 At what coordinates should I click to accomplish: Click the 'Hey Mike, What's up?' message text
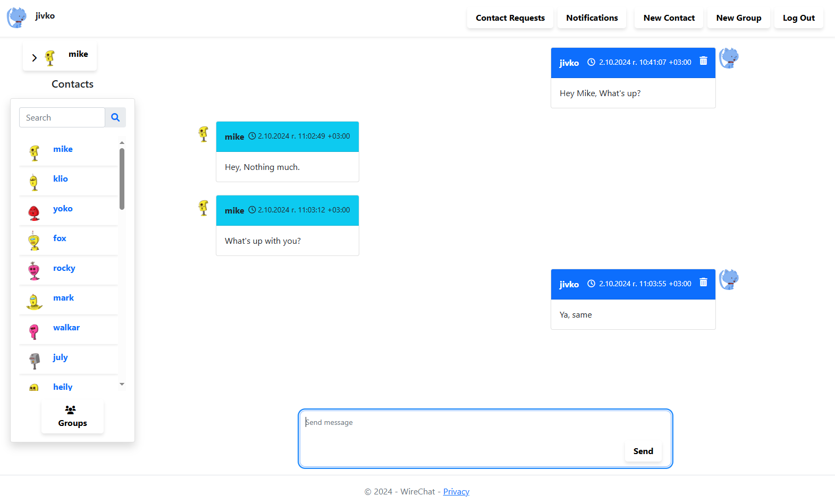pos(600,93)
